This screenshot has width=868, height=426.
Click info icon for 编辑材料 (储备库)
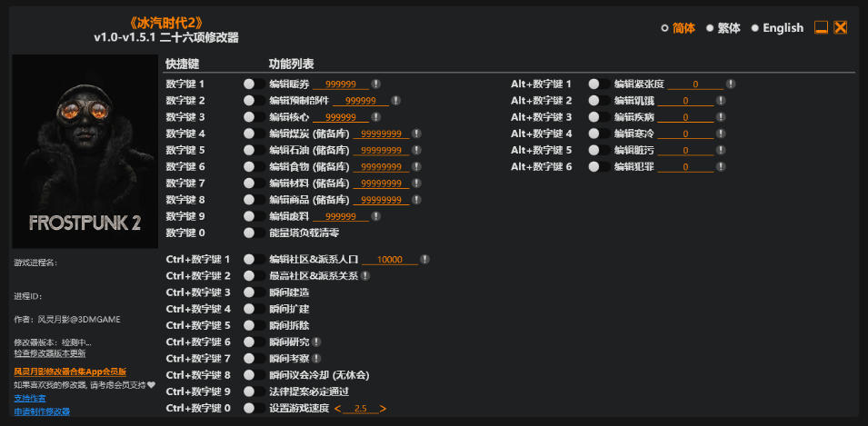pyautogui.click(x=416, y=183)
